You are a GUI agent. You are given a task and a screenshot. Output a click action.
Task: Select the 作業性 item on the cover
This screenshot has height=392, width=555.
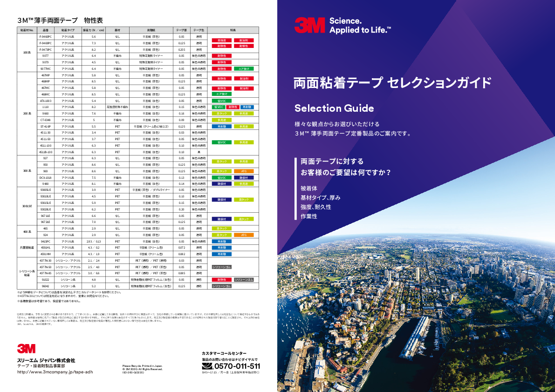pyautogui.click(x=309, y=216)
